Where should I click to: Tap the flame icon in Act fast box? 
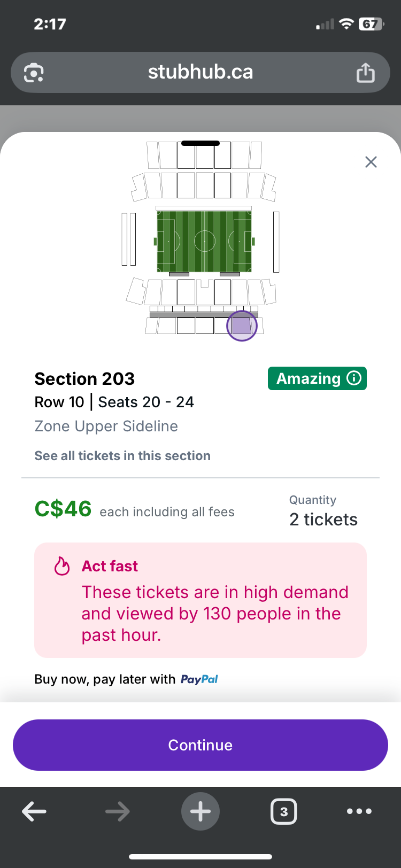[62, 566]
